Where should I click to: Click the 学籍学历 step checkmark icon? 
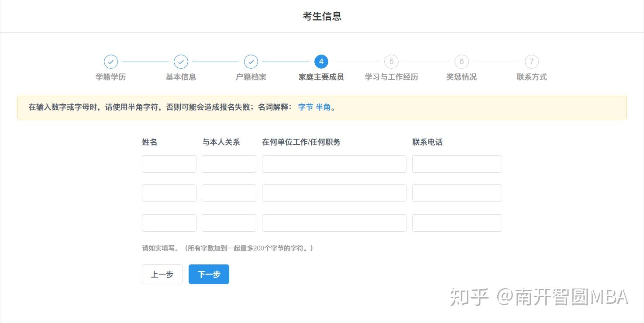coord(111,62)
